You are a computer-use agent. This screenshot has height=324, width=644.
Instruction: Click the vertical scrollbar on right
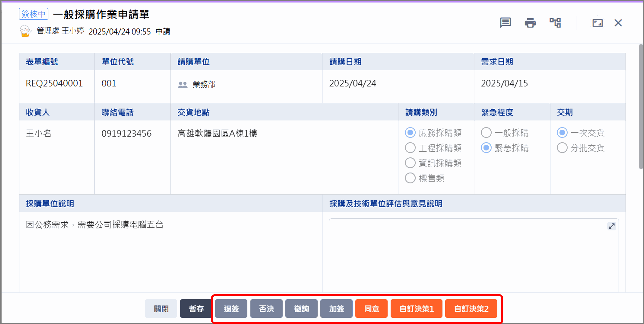pyautogui.click(x=641, y=107)
